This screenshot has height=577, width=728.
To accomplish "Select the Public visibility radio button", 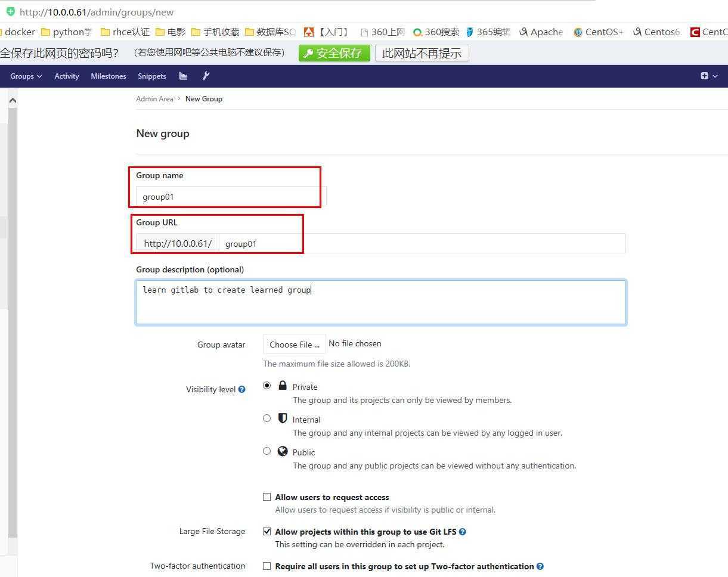I will [x=267, y=451].
